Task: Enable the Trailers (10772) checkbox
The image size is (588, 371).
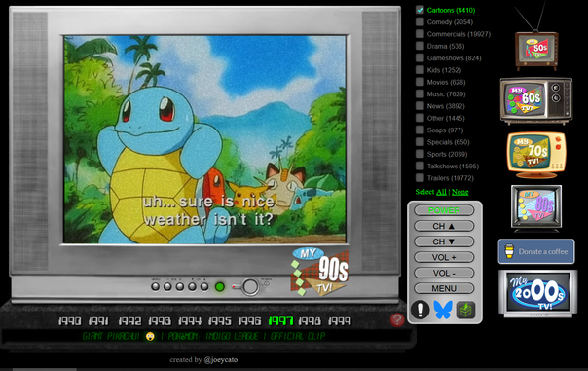Action: [420, 178]
